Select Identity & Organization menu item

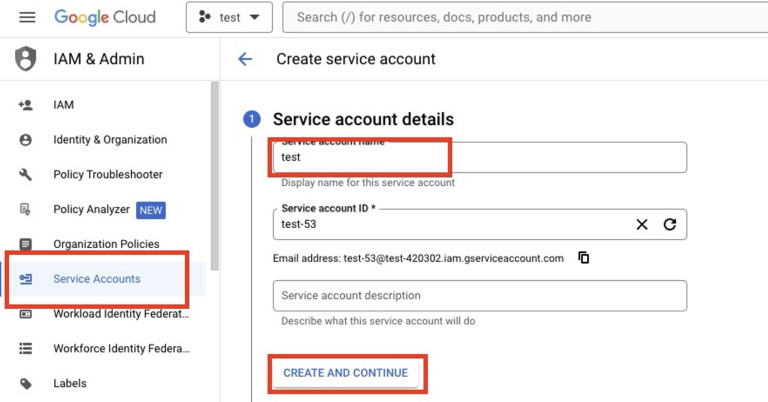pos(109,140)
